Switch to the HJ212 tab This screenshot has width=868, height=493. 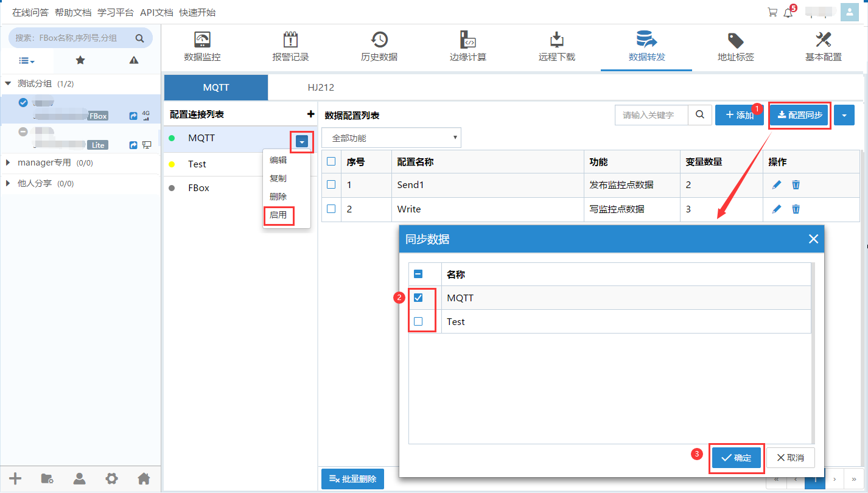[321, 88]
